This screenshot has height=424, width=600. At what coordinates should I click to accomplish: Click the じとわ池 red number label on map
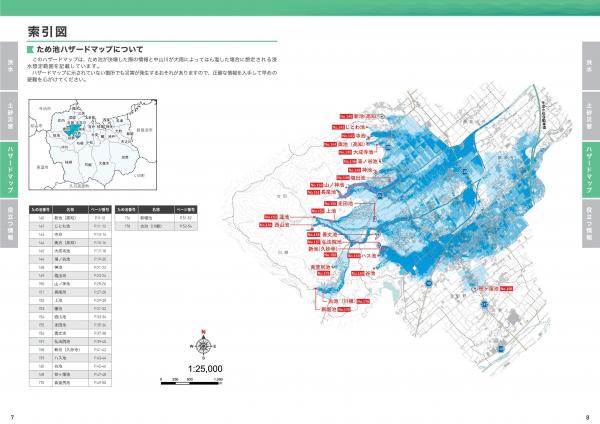point(338,127)
